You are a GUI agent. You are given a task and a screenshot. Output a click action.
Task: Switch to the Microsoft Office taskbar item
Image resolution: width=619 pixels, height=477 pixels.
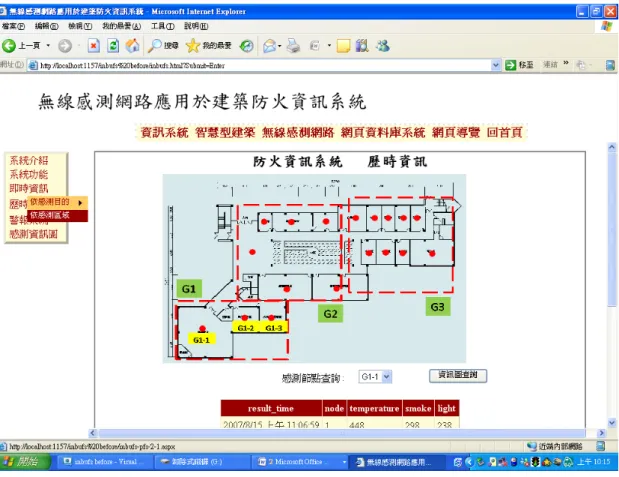(302, 462)
